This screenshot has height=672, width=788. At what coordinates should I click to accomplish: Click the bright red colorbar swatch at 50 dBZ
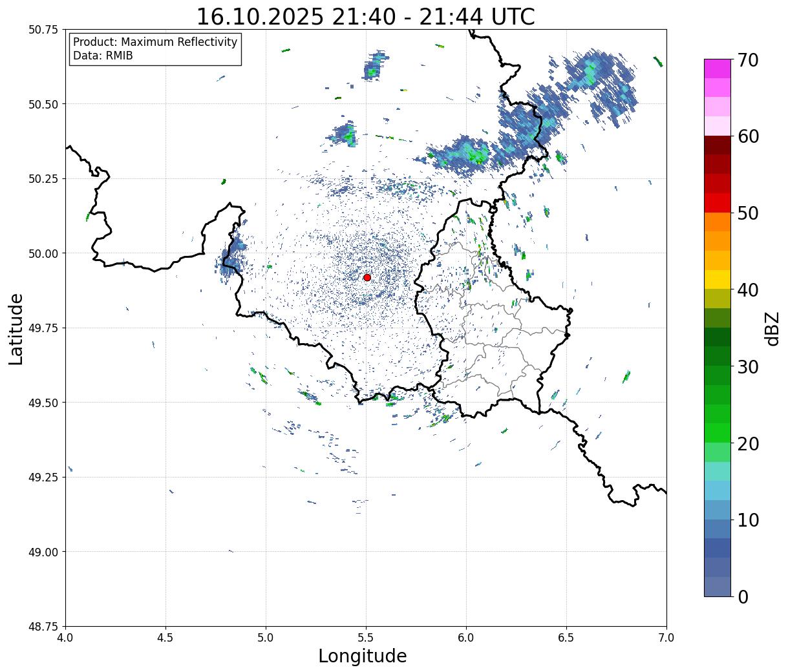718,203
